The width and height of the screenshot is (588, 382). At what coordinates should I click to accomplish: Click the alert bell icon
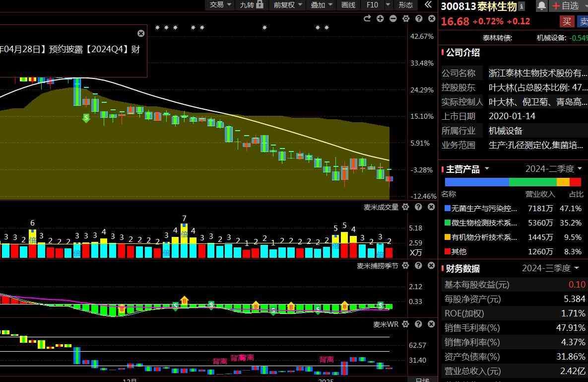(x=541, y=6)
